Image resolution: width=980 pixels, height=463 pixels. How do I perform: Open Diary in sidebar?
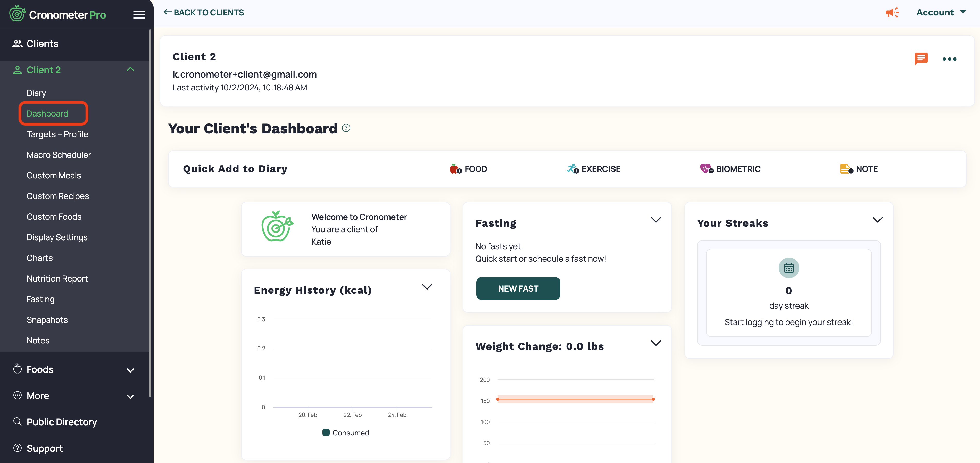(36, 93)
